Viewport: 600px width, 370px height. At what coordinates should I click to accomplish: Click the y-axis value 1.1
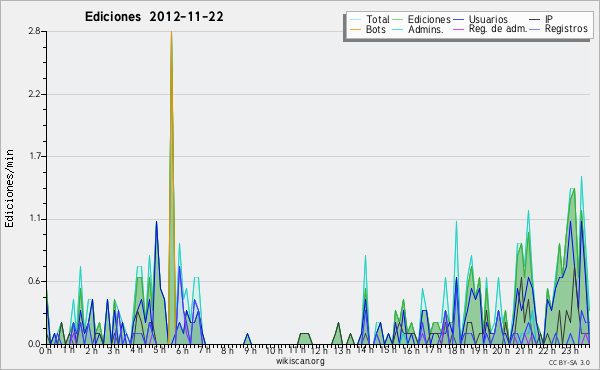click(34, 219)
